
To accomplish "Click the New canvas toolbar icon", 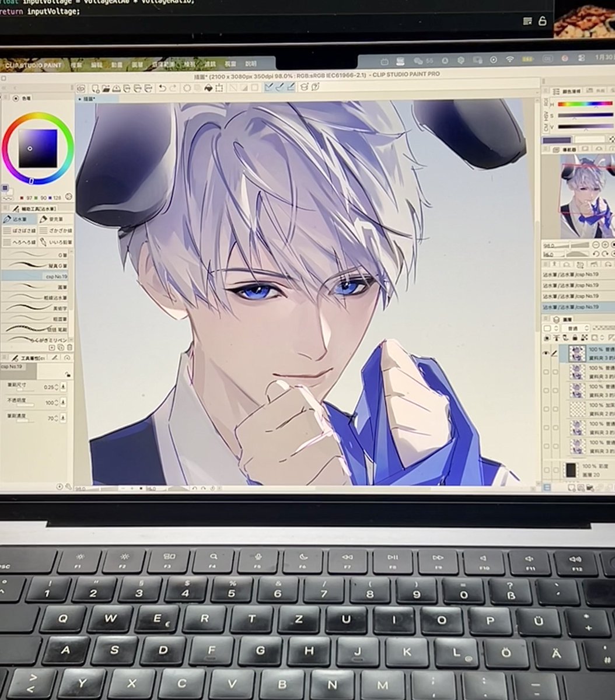I will click(x=95, y=88).
